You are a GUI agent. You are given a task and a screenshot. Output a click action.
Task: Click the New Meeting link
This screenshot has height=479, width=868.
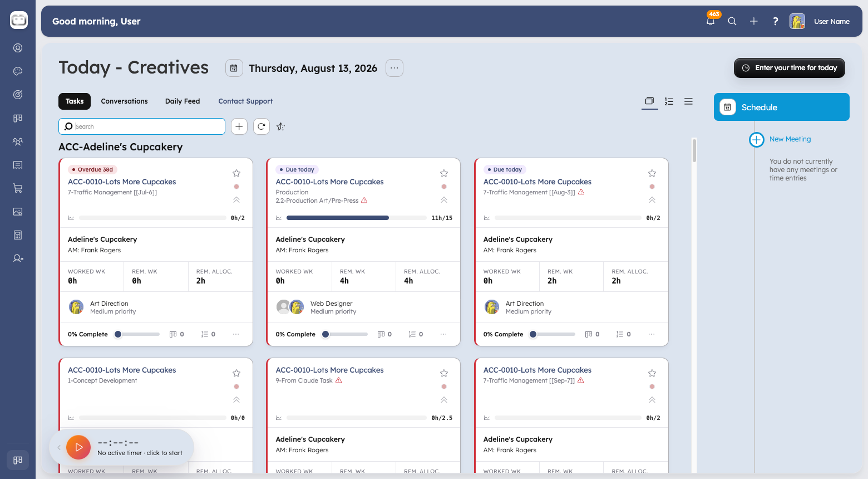(790, 139)
